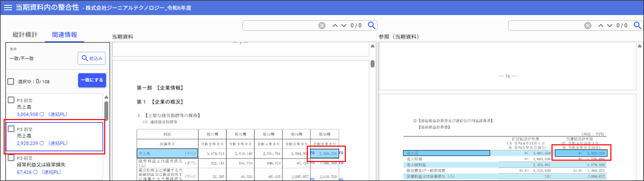Image resolution: width=644 pixels, height=181 pixels.
Task: Clear the right search field with the X icon
Action: pyautogui.click(x=587, y=26)
